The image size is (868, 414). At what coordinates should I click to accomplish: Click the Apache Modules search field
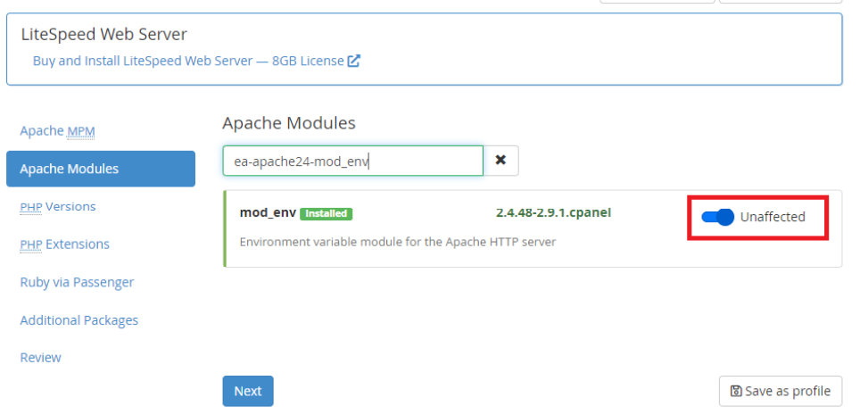tap(353, 161)
